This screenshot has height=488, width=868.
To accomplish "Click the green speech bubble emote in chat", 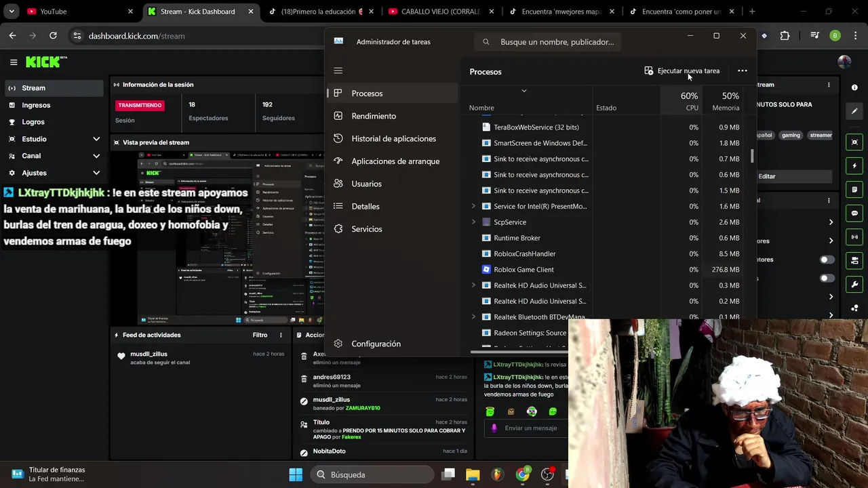I will click(x=553, y=411).
